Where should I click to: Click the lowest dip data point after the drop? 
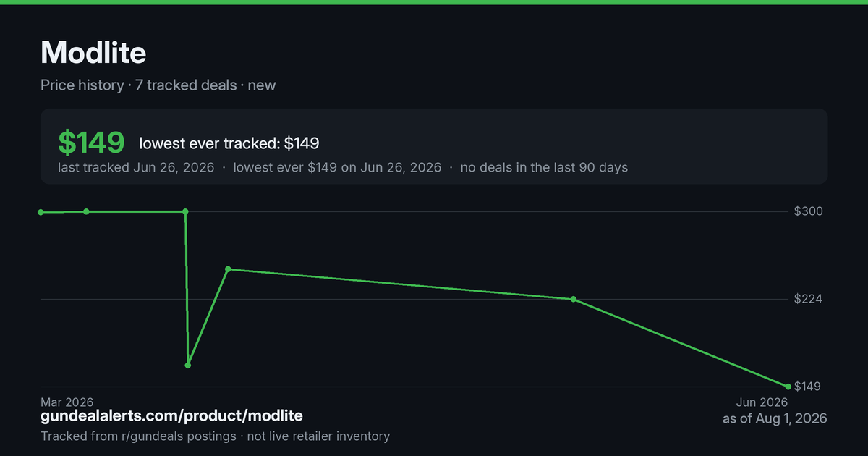click(188, 366)
